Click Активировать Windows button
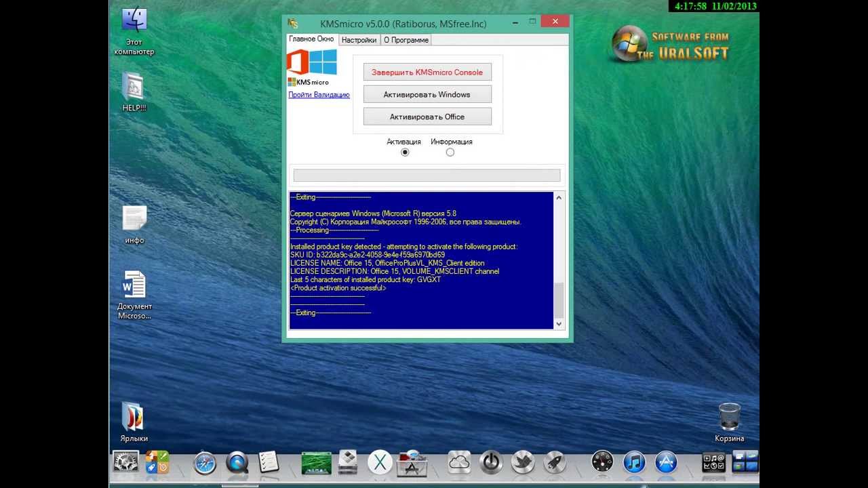The height and width of the screenshot is (488, 868). 427,94
